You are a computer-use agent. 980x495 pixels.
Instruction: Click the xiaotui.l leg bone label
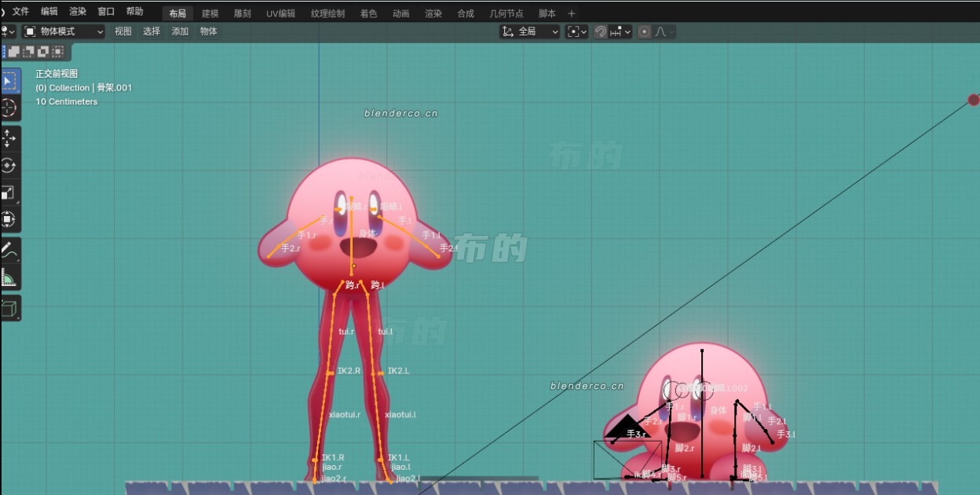(400, 414)
